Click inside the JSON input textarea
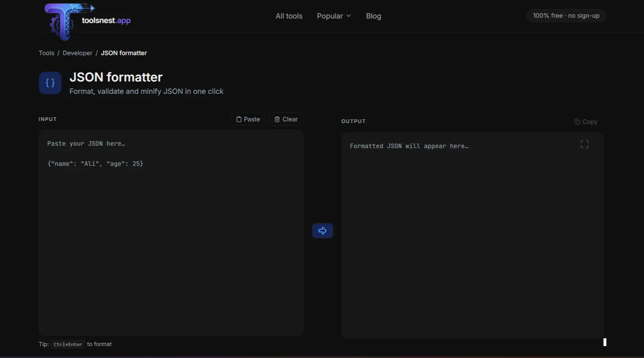 point(171,233)
